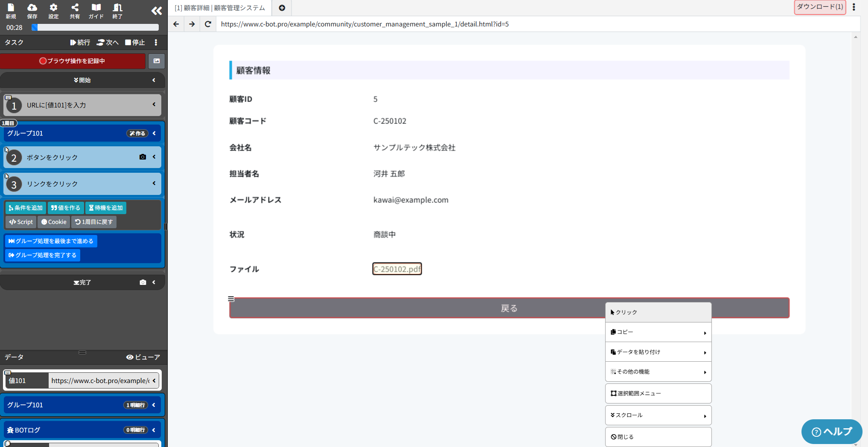Open スクロール submenu
This screenshot has height=447, width=868.
tap(658, 415)
